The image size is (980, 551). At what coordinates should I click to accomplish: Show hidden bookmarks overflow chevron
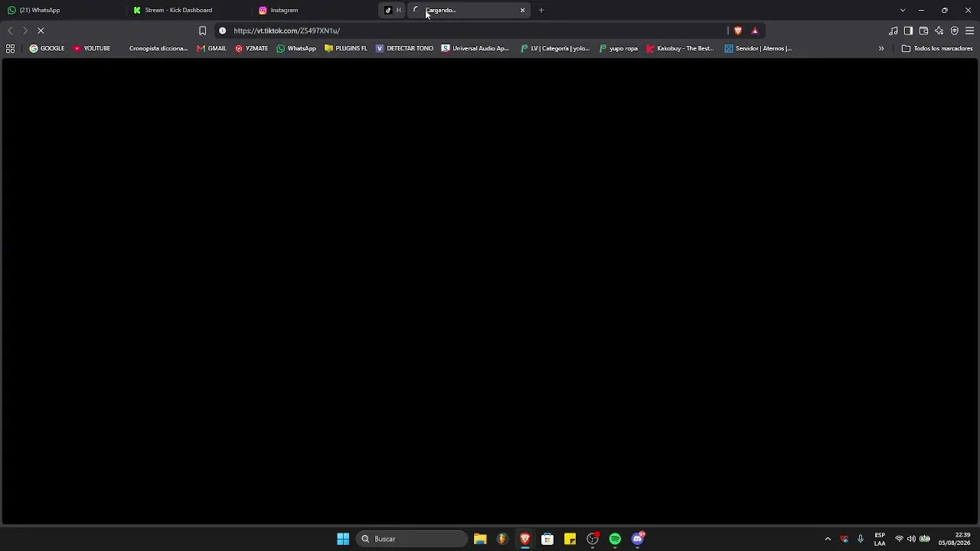point(881,48)
